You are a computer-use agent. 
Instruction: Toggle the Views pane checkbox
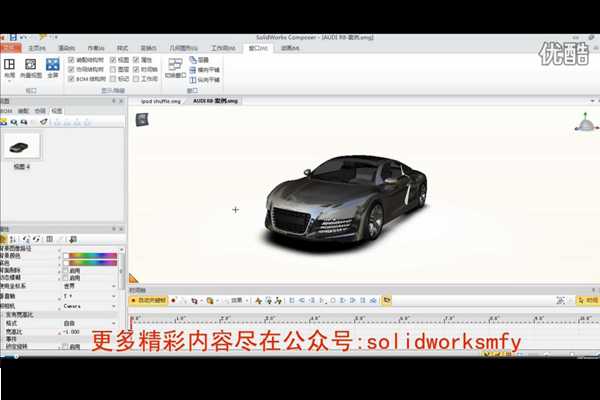coord(113,60)
